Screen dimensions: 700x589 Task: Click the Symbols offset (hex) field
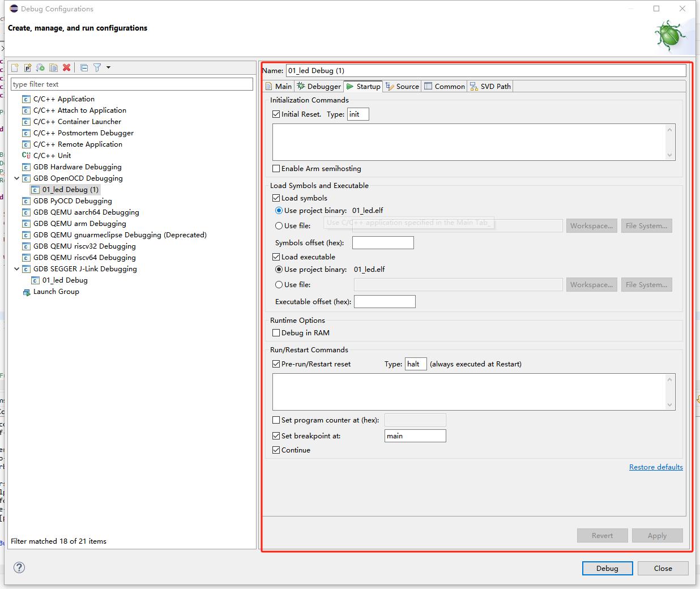(x=383, y=242)
